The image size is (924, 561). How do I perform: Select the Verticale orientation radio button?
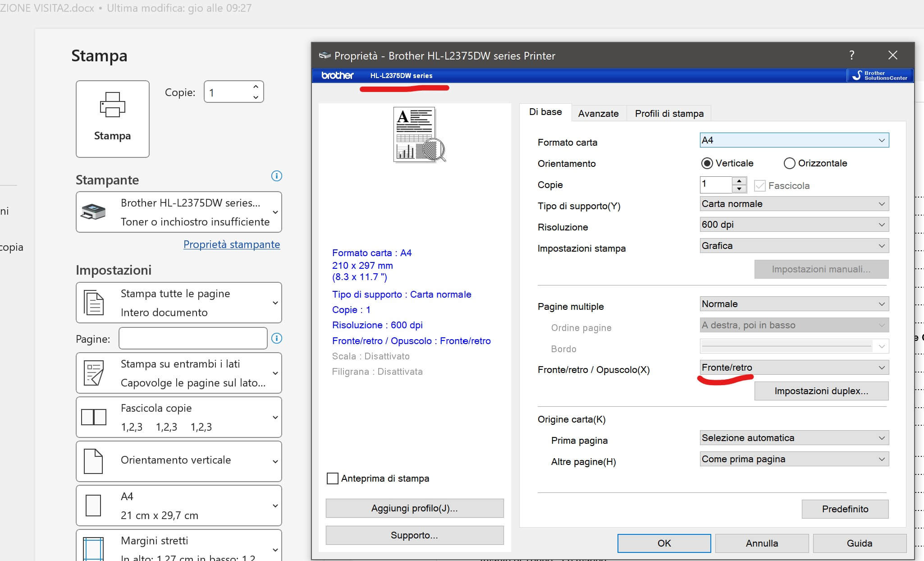[707, 163]
